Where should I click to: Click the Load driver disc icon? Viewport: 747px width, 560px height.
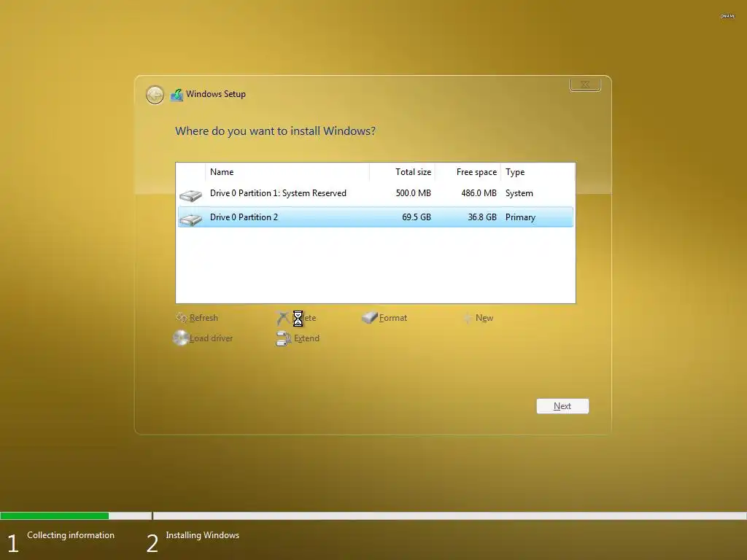point(181,338)
